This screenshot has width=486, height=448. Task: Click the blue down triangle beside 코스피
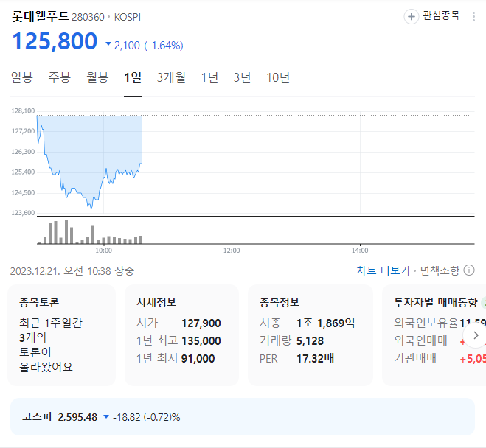[106, 417]
